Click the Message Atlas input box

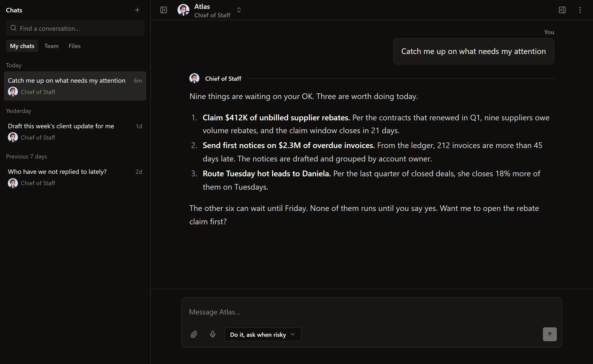(371, 312)
